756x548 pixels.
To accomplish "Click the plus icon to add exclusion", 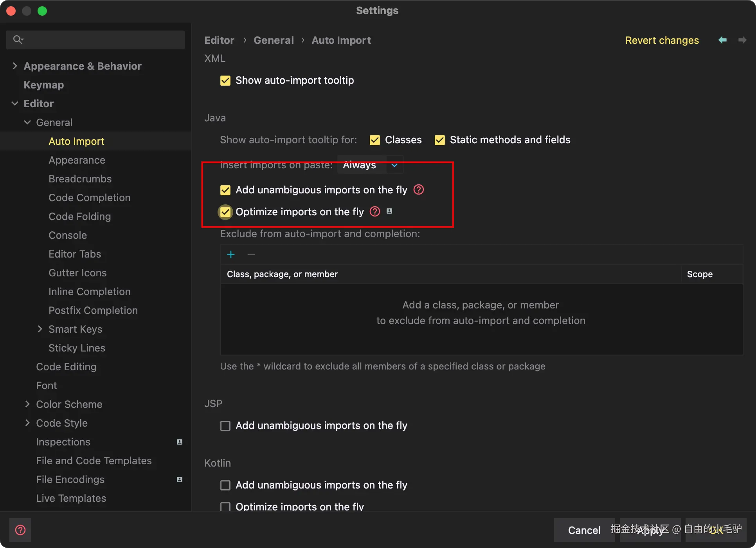I will pos(231,255).
